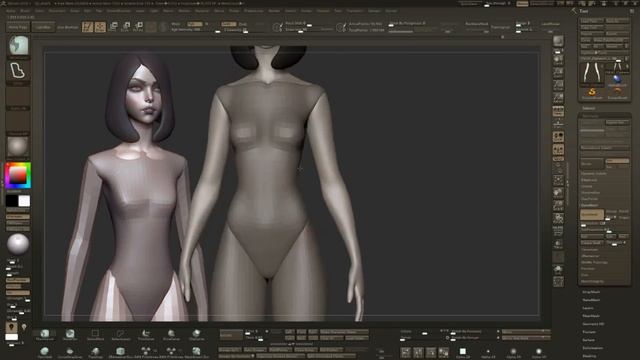
Task: Select the EraserBrush tool icon
Action: pos(617,93)
